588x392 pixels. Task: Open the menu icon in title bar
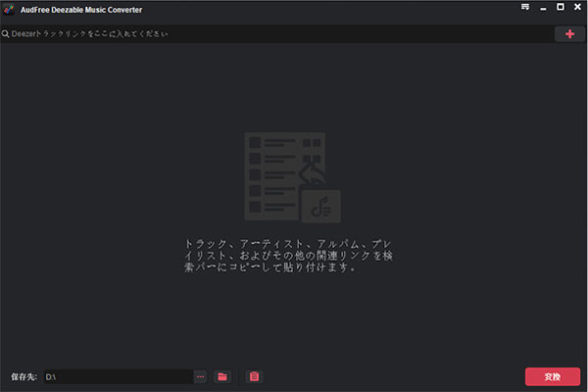(x=525, y=7)
